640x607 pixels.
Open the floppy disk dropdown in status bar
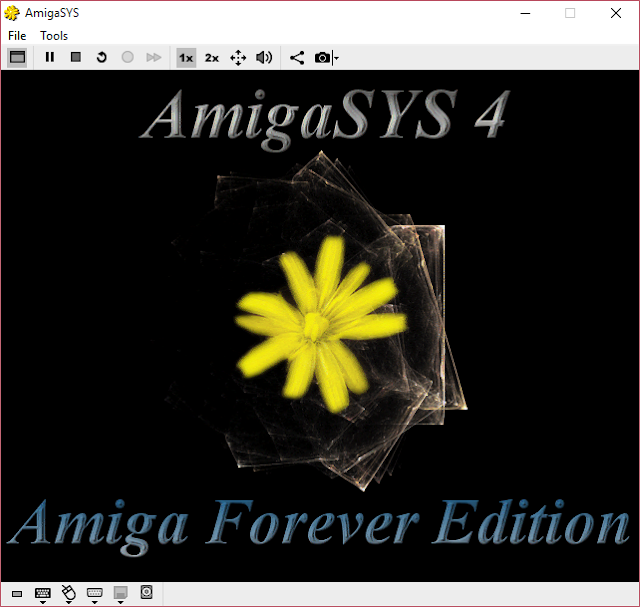(x=120, y=594)
